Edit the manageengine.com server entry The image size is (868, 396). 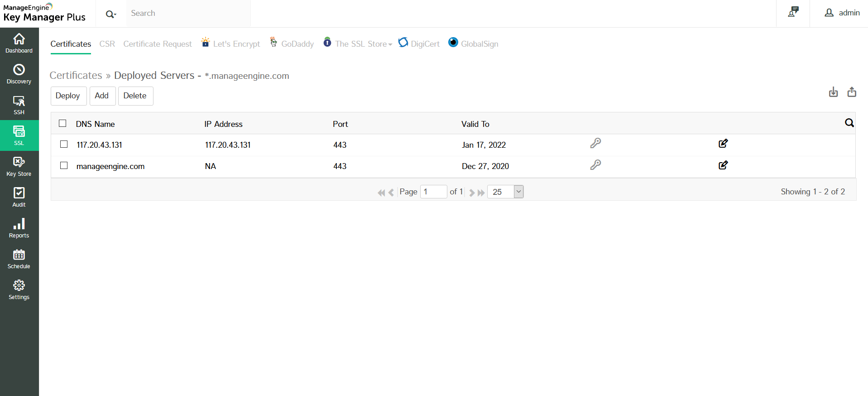coord(723,165)
